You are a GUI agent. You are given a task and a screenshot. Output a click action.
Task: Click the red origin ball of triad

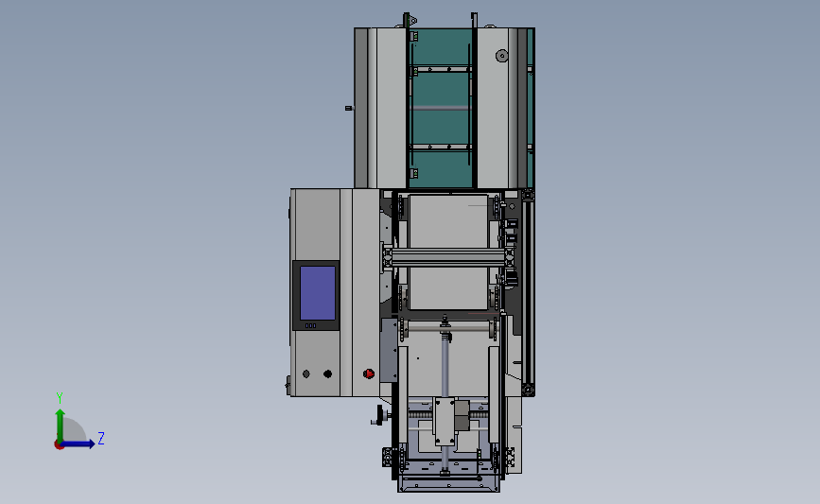pos(59,445)
